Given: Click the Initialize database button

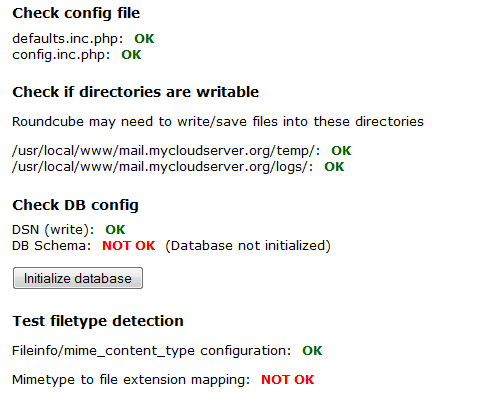Looking at the screenshot, I should click(x=78, y=278).
